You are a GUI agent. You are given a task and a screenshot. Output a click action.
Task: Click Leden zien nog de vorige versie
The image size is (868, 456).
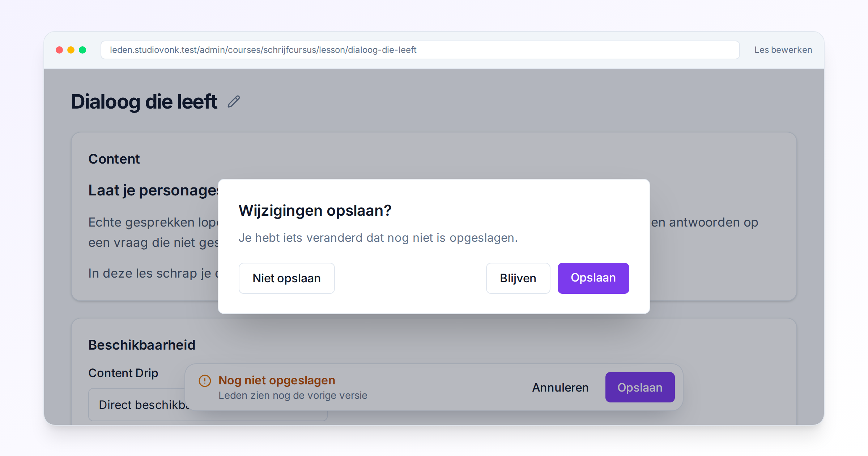click(293, 396)
